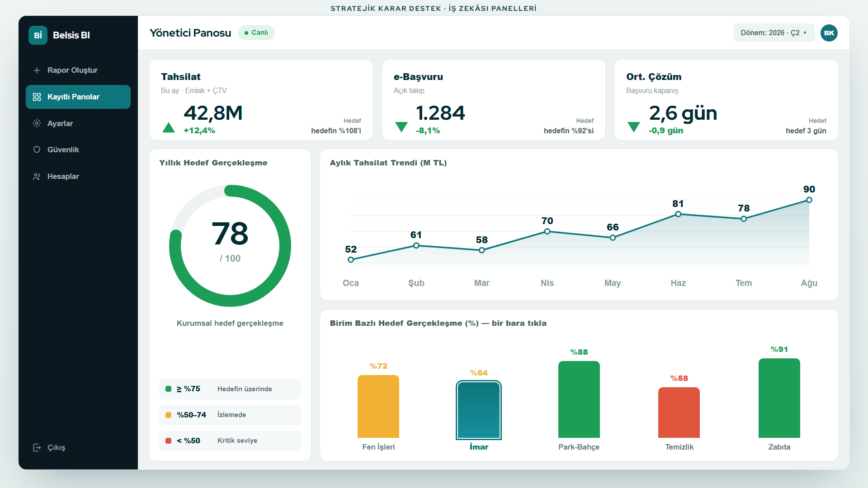This screenshot has height=488, width=868.
Task: Open the BK user avatar
Action: [x=829, y=33]
